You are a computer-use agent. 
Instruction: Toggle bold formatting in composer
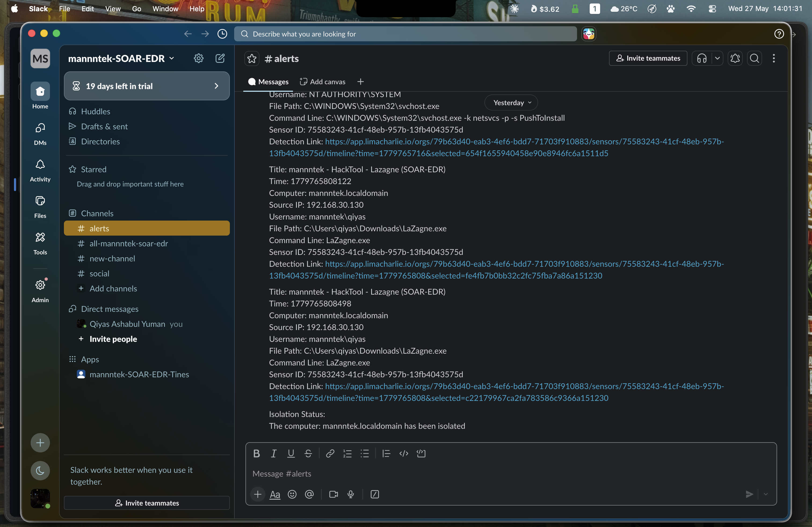(256, 453)
